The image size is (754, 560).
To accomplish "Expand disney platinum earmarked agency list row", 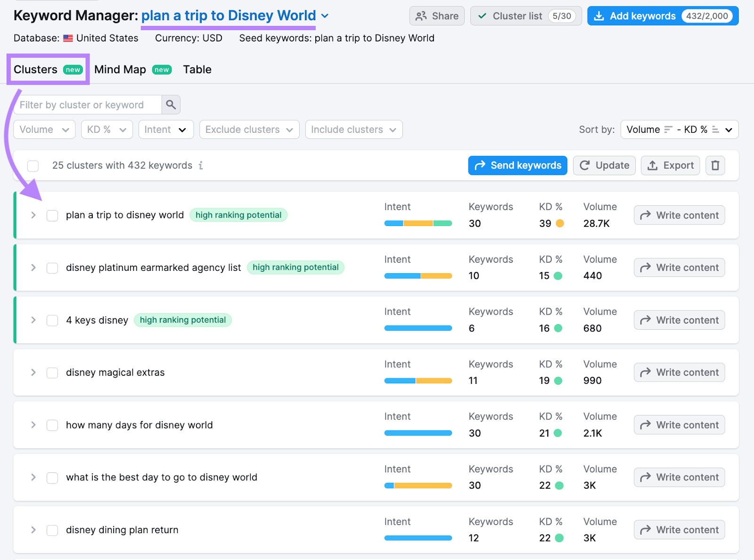I will click(x=33, y=268).
